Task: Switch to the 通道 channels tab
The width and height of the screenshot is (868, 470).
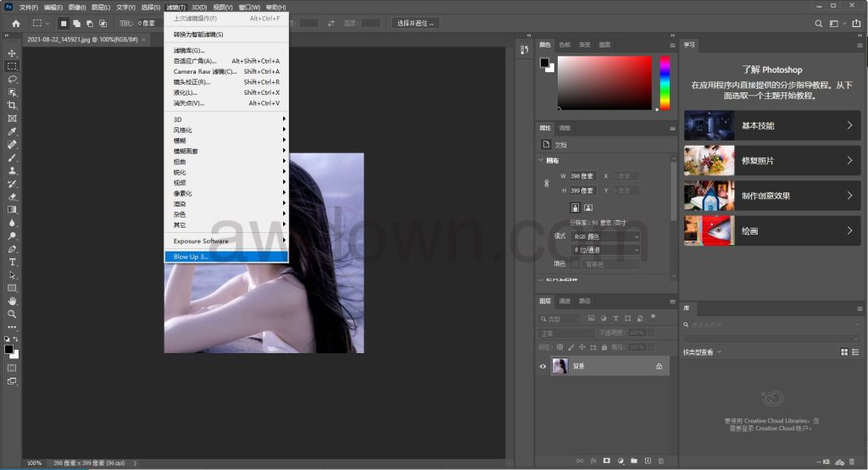Action: point(565,301)
